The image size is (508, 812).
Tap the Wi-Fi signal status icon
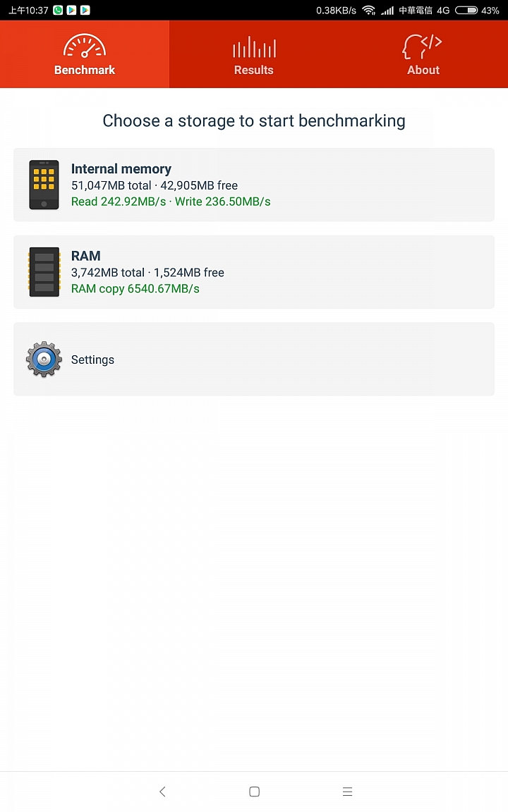pyautogui.click(x=368, y=10)
